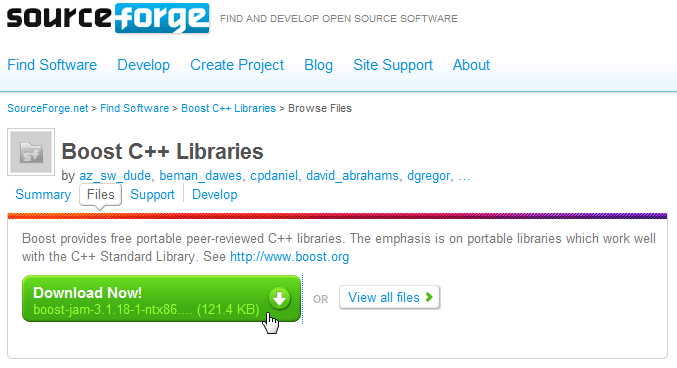
Task: Open Site Support in the navigation
Action: (x=393, y=65)
